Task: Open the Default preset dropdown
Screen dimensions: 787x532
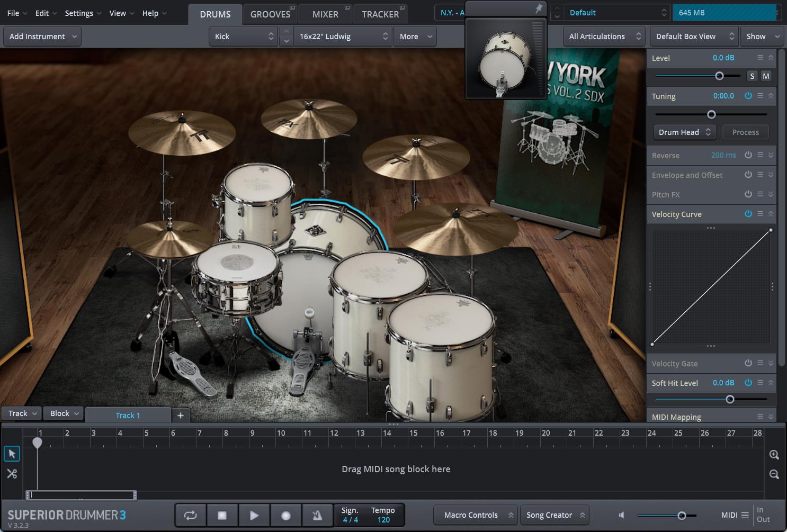Action: click(x=617, y=13)
